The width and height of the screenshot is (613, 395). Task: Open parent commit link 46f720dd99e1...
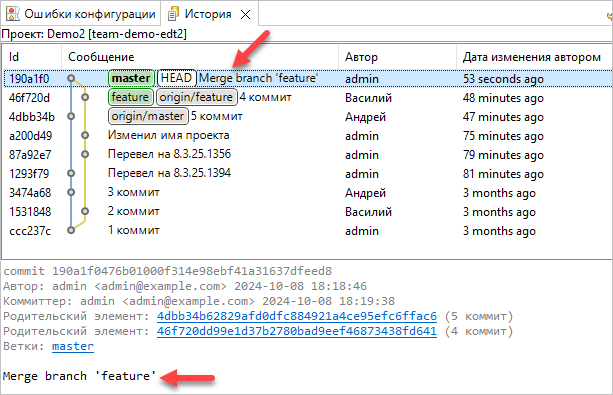pos(297,331)
